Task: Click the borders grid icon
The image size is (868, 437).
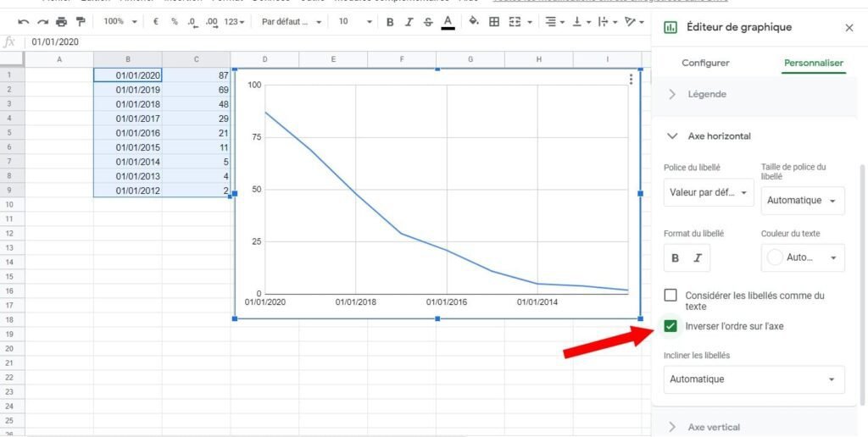Action: point(494,21)
